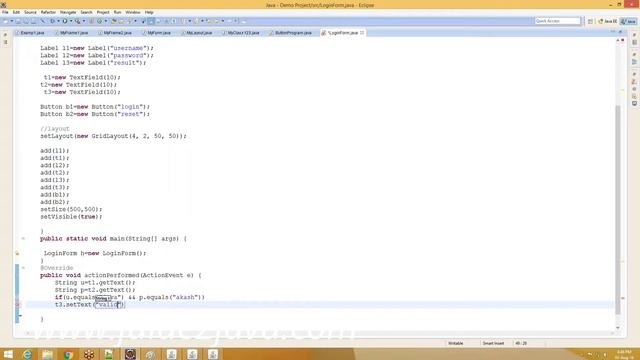Click the cursor position status bar entry
640x360 pixels.
pos(521,343)
